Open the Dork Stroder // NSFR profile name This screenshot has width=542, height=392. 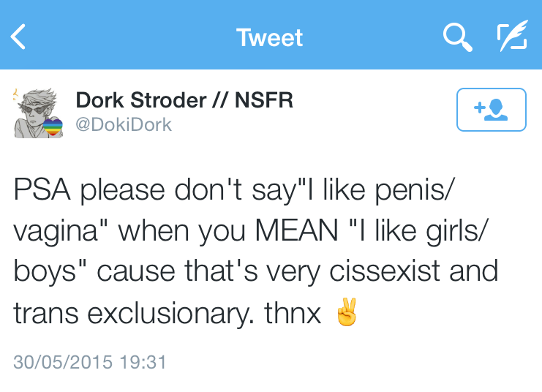(x=184, y=100)
